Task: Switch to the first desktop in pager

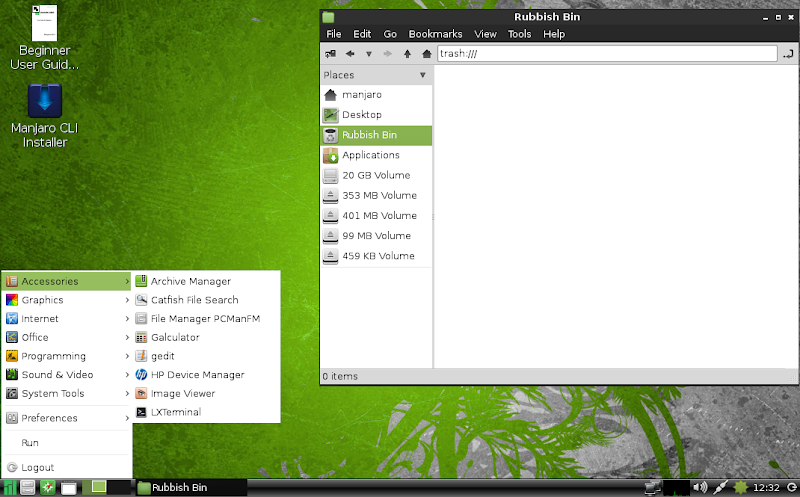Action: click(94, 487)
